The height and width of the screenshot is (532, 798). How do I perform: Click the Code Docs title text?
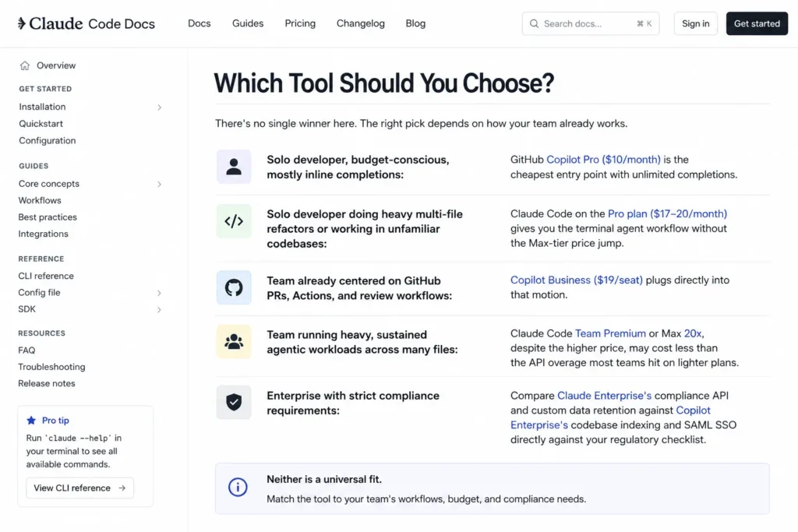[121, 24]
